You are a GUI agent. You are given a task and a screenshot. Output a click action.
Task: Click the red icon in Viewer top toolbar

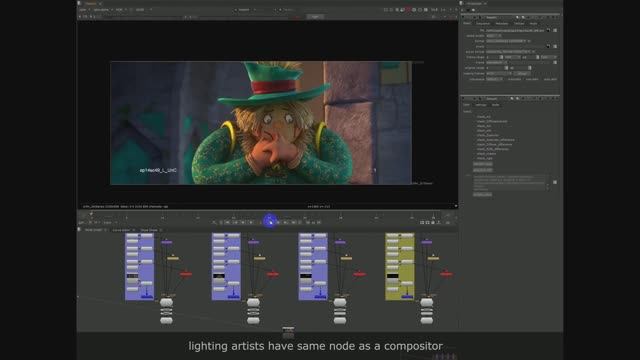click(408, 9)
